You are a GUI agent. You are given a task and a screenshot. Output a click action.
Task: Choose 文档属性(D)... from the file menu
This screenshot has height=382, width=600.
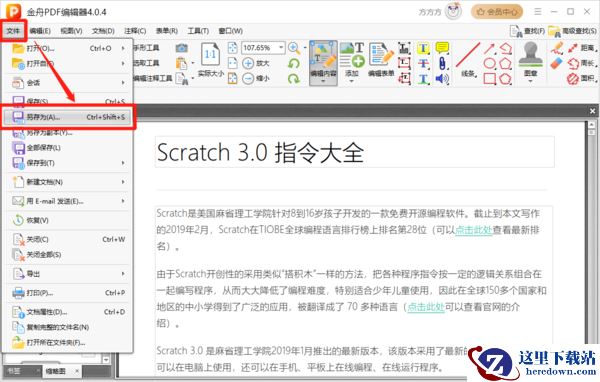68,312
